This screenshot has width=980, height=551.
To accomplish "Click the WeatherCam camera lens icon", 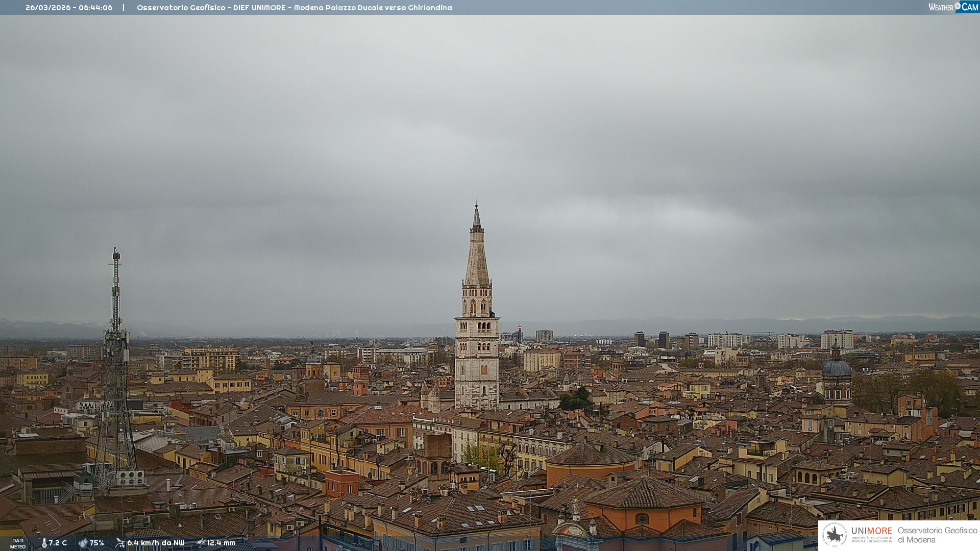I will point(958,6).
